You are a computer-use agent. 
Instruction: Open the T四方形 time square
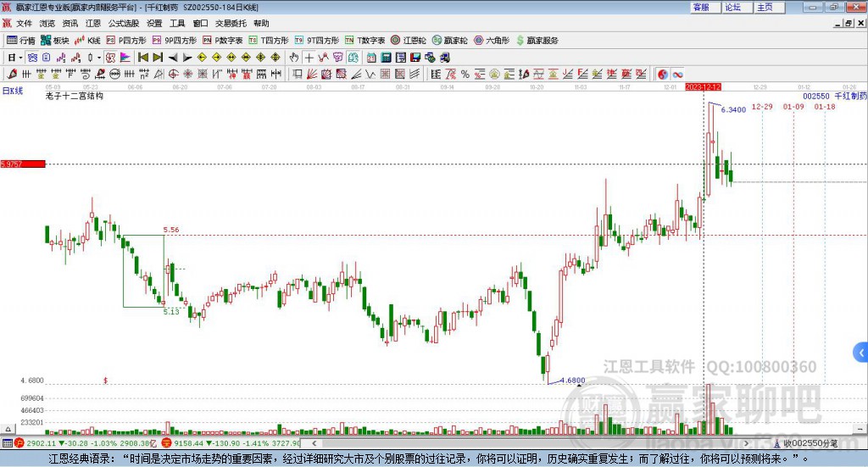[x=269, y=41]
